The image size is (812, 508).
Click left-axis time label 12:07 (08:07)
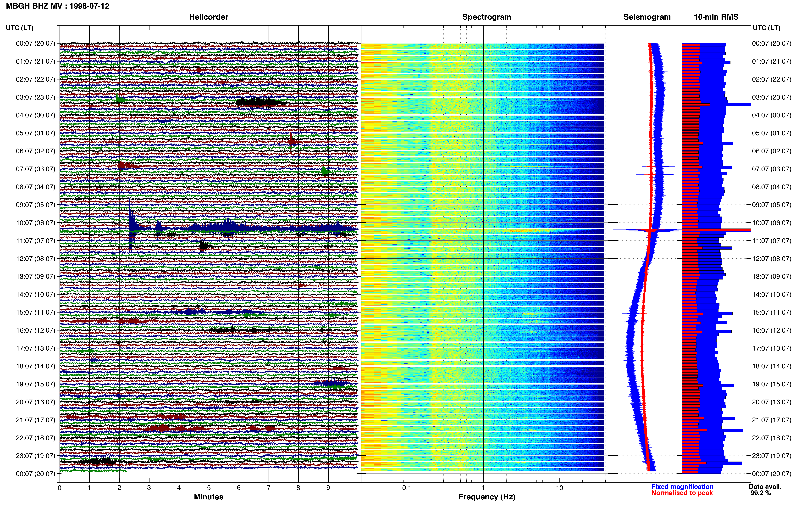pyautogui.click(x=36, y=259)
